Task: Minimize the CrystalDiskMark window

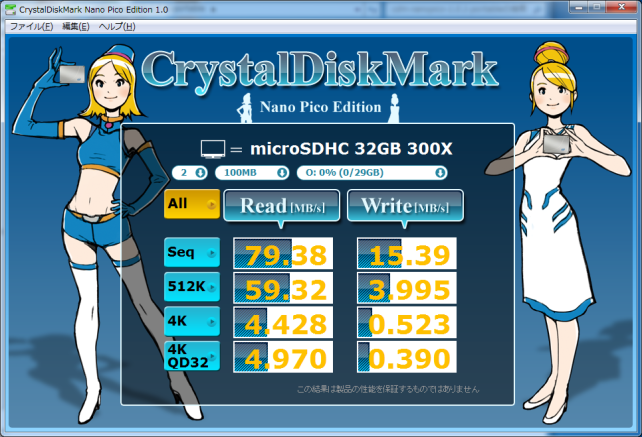Action: 579,7
